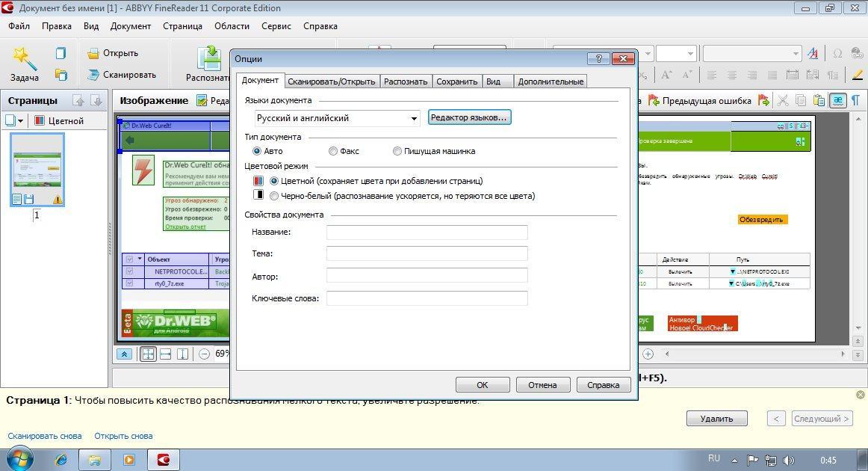Screen dimensions: 868x471
Task: Click the AA style editor icon
Action: click(x=813, y=53)
